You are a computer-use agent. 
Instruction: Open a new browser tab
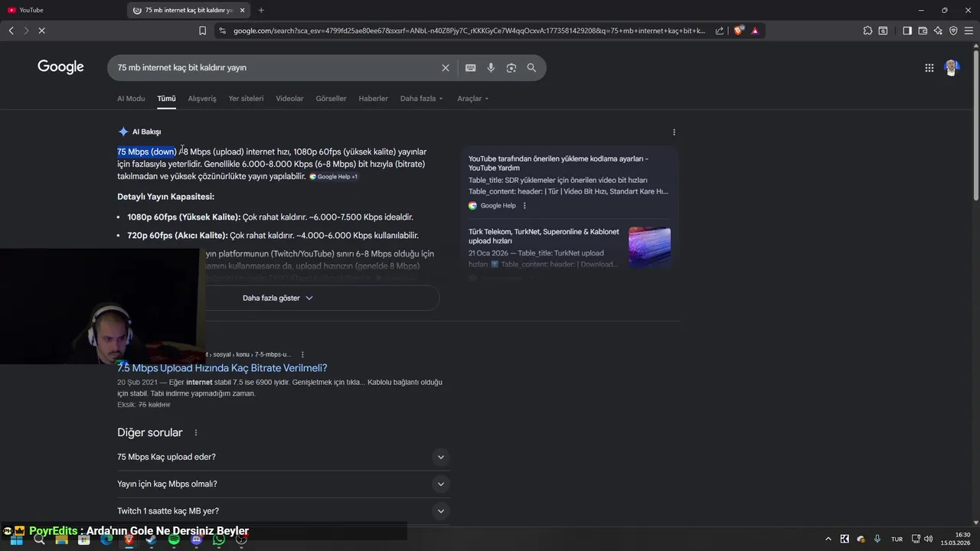coord(261,10)
